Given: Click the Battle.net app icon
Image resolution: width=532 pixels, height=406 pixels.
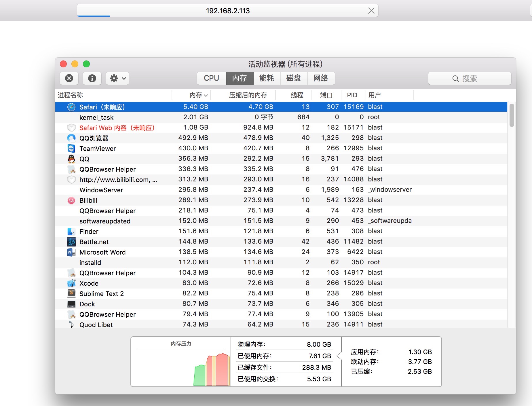Looking at the screenshot, I should pos(71,242).
